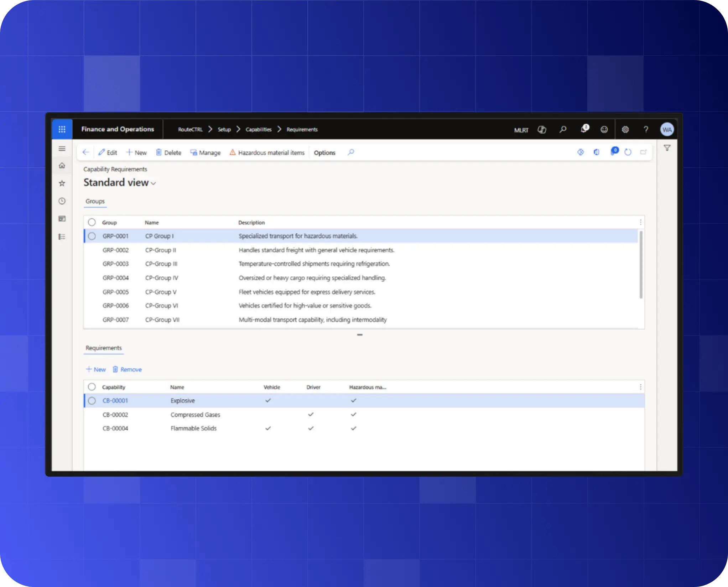This screenshot has width=728, height=587.
Task: Switch to the Requirements tab
Action: tap(104, 348)
